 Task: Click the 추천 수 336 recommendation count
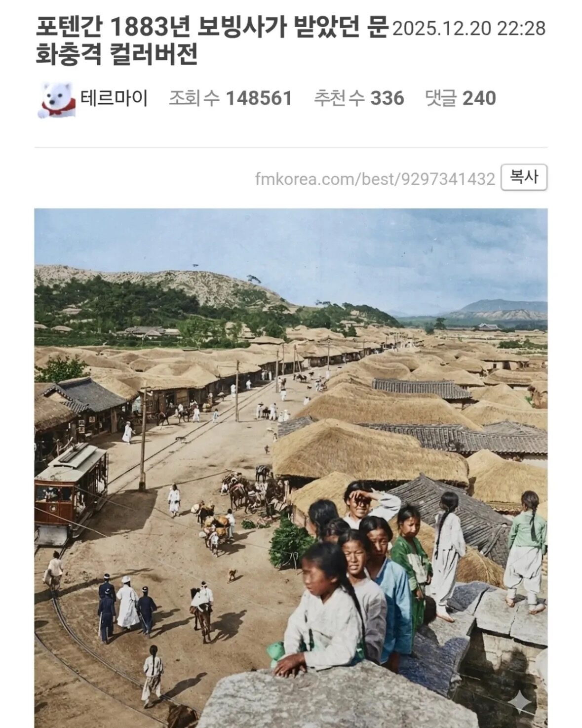359,98
